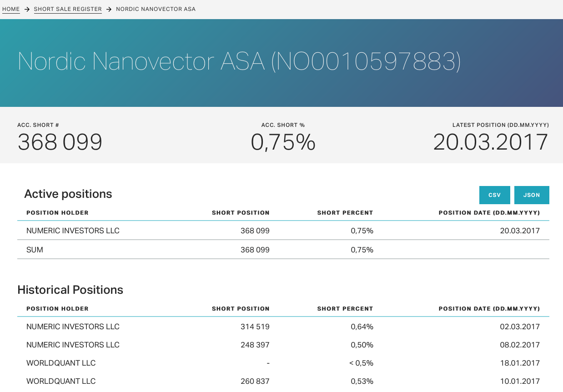Click the active position date 20.03.2017 cell

point(520,231)
